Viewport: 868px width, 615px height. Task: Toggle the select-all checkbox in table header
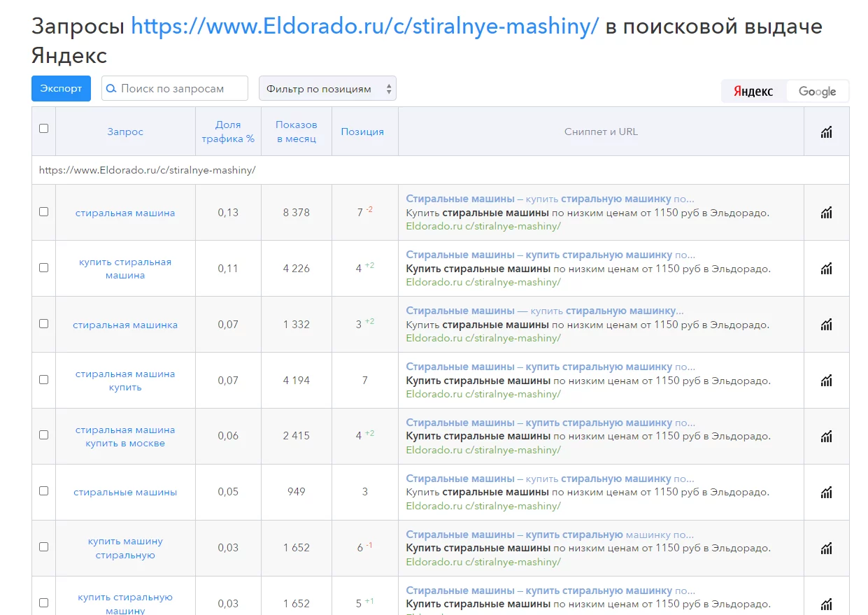tap(43, 128)
